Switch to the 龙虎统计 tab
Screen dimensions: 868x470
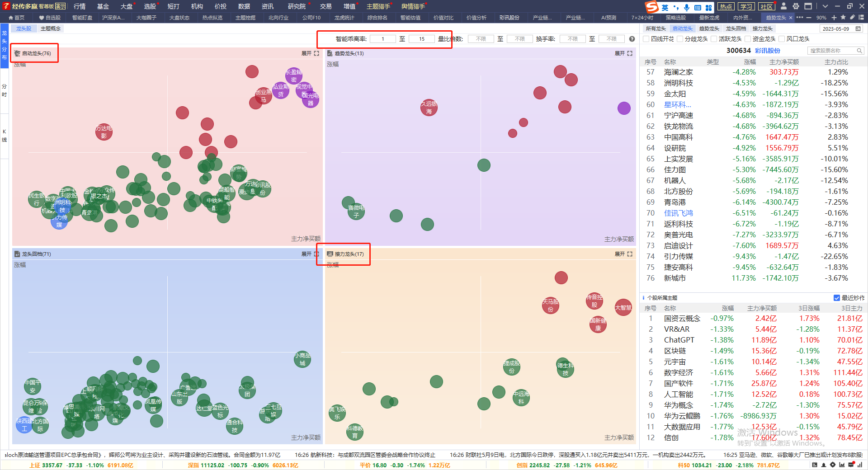[344, 18]
